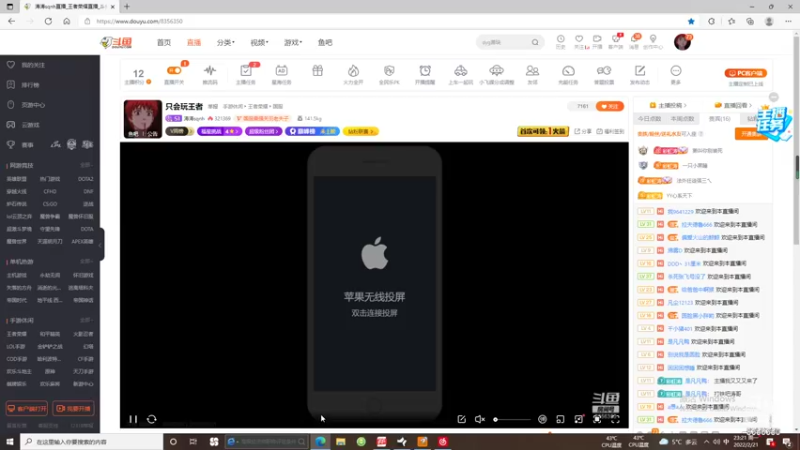Image resolution: width=800 pixels, height=450 pixels.
Task: Open the alarm clock stream reminder icon
Action: [x=424, y=73]
